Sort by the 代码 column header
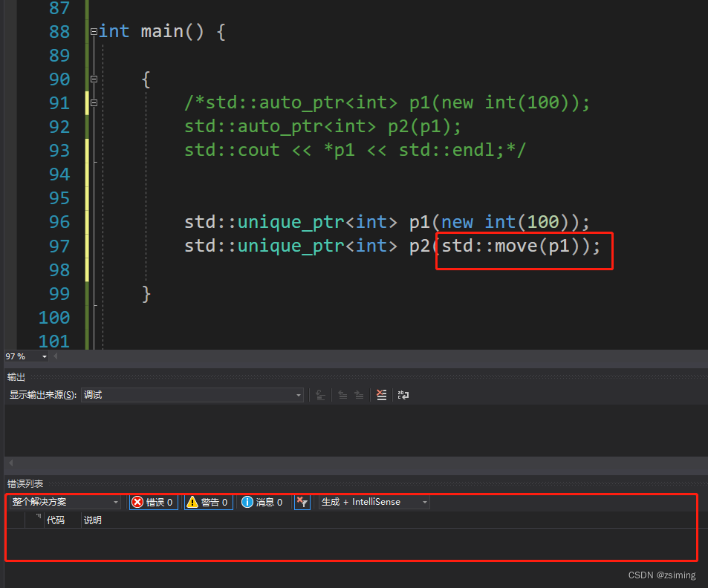Screen dimensions: 708x588 tap(56, 520)
